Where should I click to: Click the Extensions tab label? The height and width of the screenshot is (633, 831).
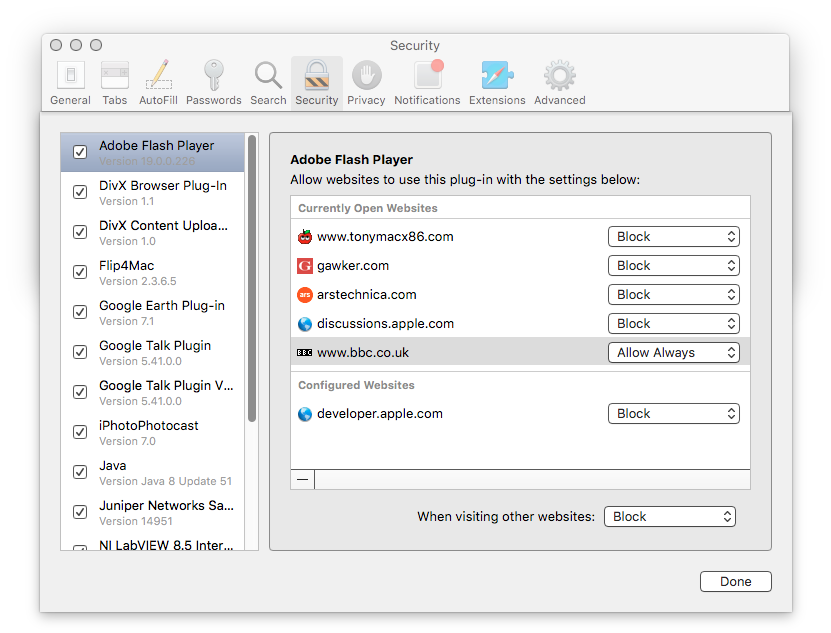[497, 100]
